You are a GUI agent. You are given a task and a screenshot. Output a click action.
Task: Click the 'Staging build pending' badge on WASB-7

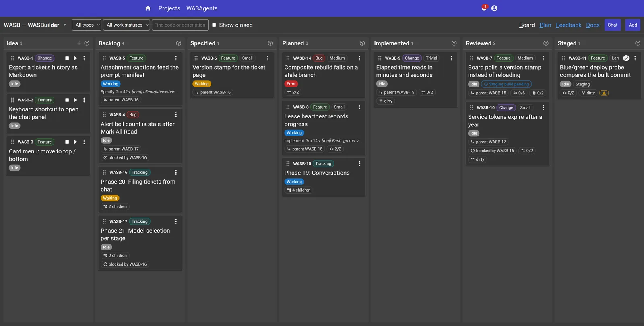pyautogui.click(x=506, y=84)
